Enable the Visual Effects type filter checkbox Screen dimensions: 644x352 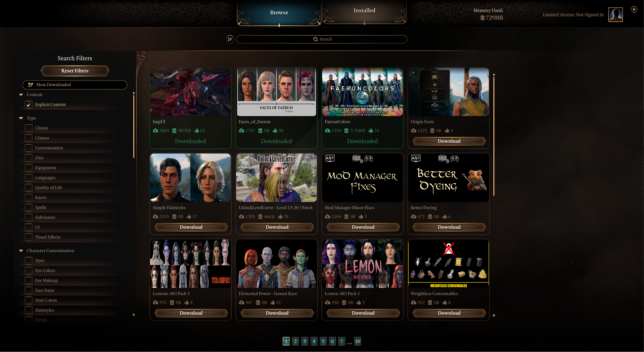[x=29, y=237]
